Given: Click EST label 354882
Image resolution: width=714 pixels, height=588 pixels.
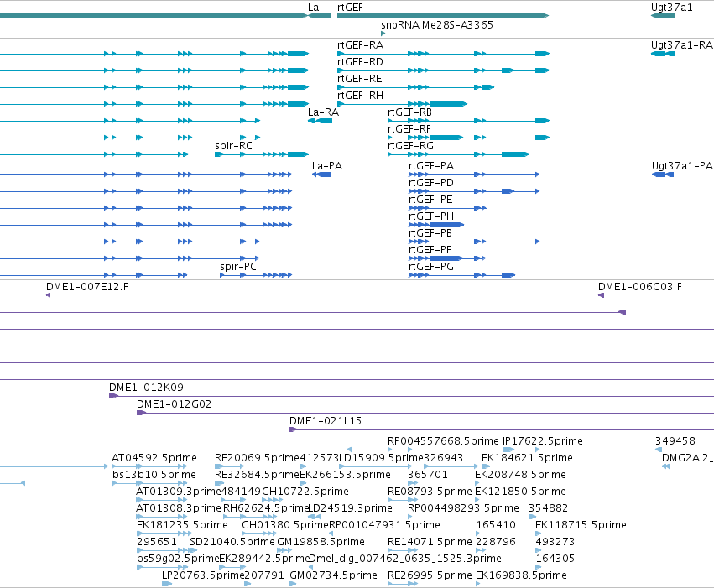Looking at the screenshot, I should 548,508.
